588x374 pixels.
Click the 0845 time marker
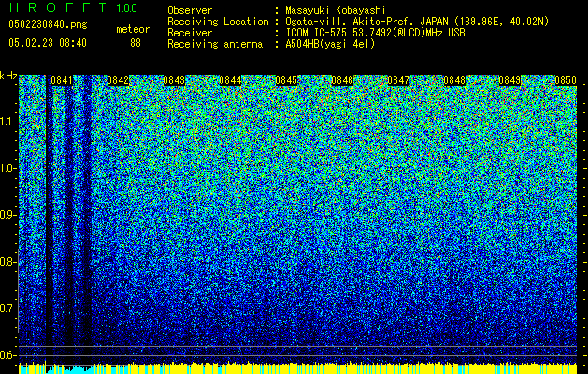(x=286, y=80)
